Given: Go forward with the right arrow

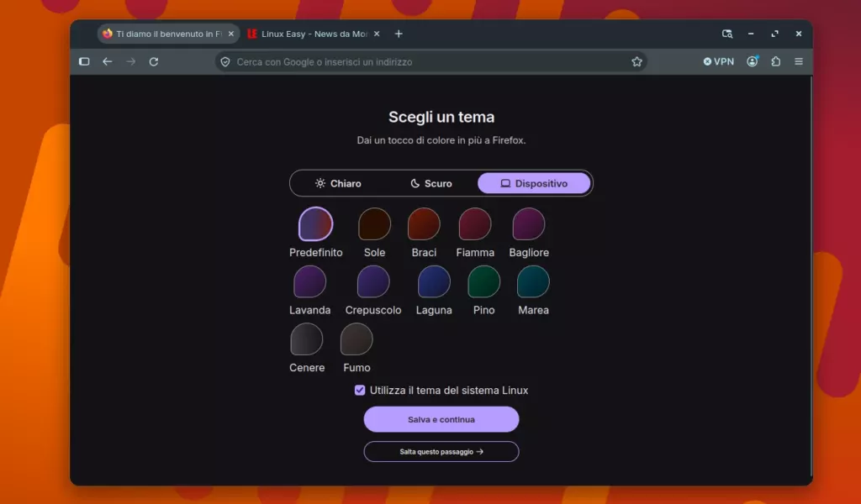Looking at the screenshot, I should (130, 61).
